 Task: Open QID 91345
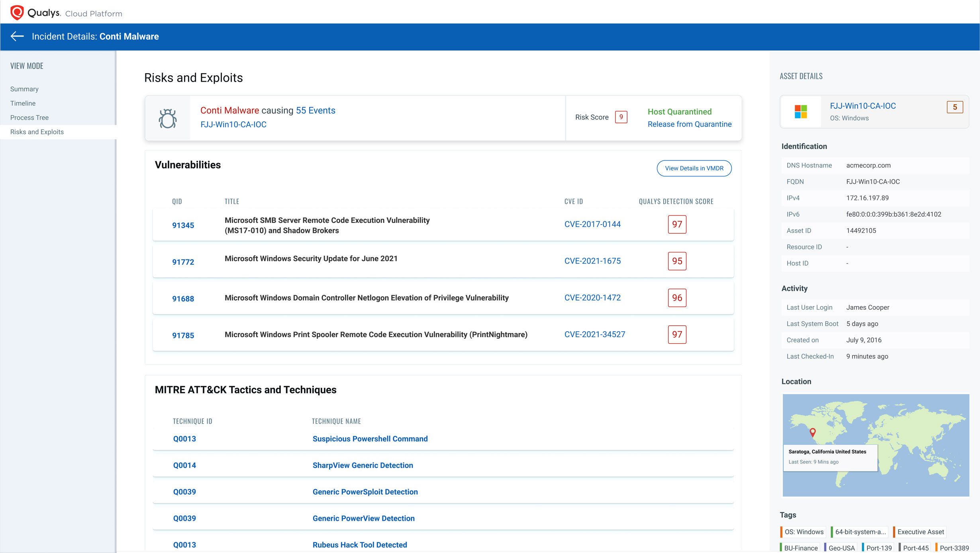pos(183,225)
